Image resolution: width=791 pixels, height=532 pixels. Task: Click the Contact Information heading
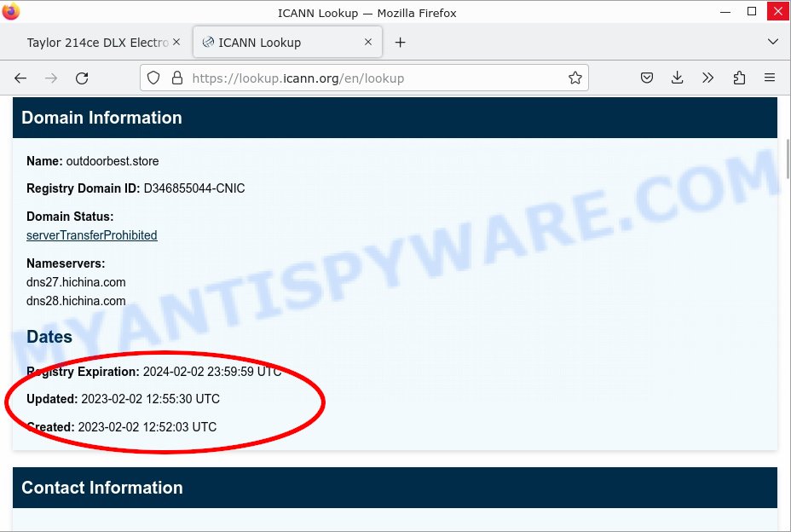coord(102,488)
